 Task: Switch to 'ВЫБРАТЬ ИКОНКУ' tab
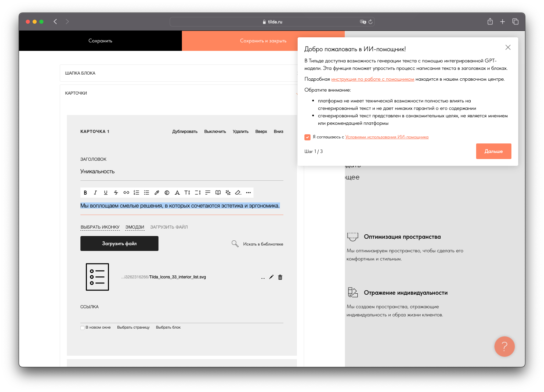(100, 227)
